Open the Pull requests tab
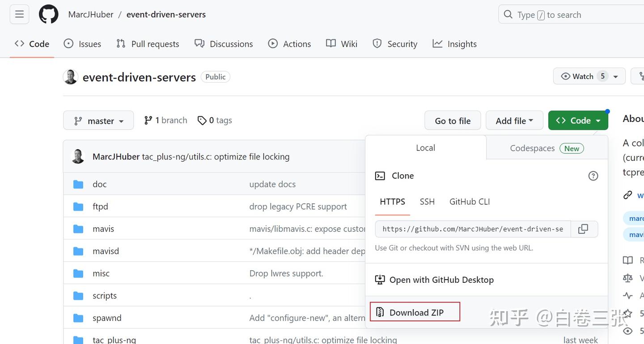The height and width of the screenshot is (344, 644). click(x=148, y=44)
